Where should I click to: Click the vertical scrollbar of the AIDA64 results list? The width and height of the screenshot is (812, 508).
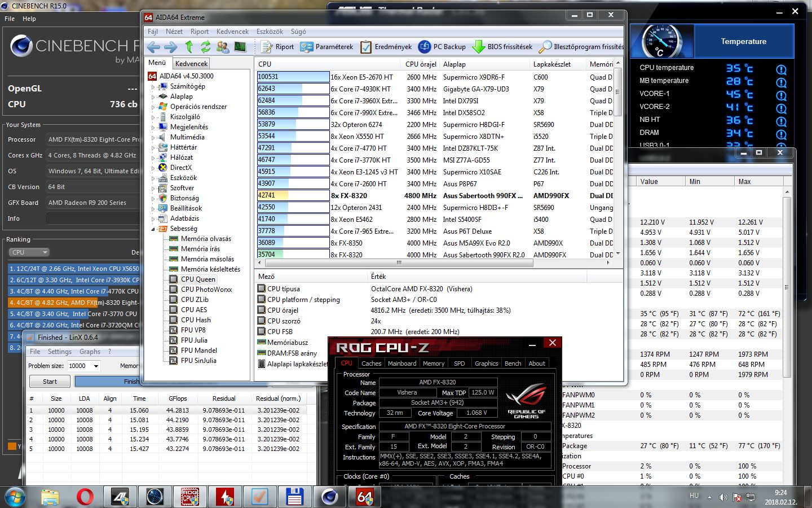coord(618,92)
